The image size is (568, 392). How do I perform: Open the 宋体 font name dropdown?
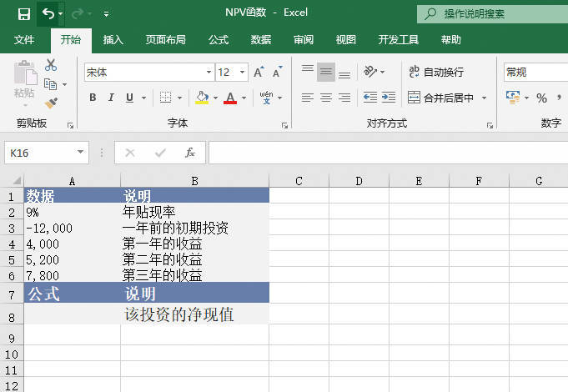[x=209, y=73]
